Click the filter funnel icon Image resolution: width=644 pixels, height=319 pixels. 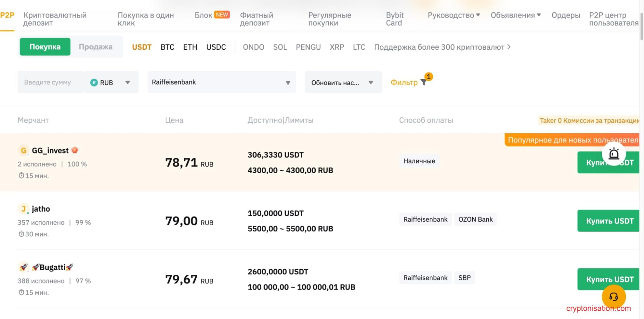click(x=423, y=82)
